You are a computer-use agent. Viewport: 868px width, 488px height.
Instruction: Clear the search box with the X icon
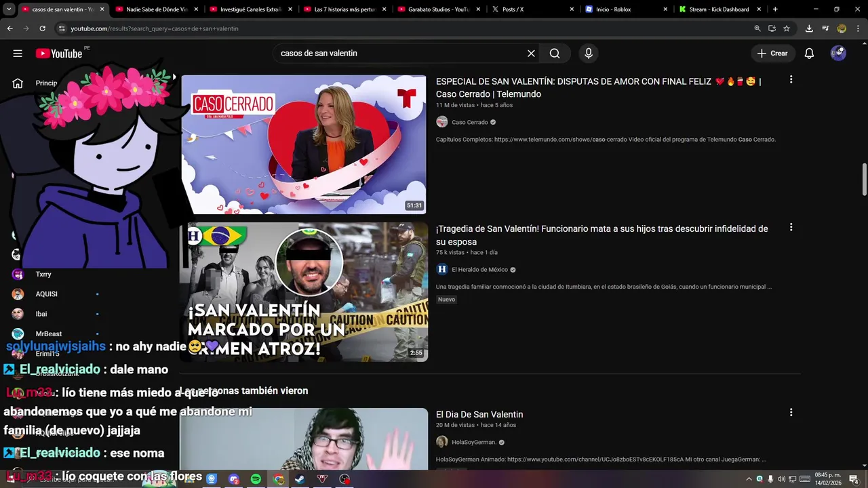[531, 54]
